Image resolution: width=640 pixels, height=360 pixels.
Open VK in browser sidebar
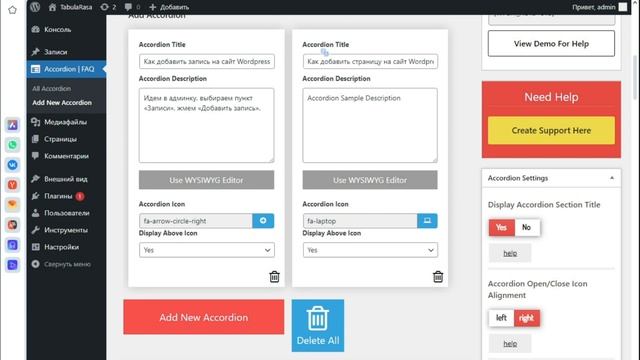pyautogui.click(x=13, y=165)
